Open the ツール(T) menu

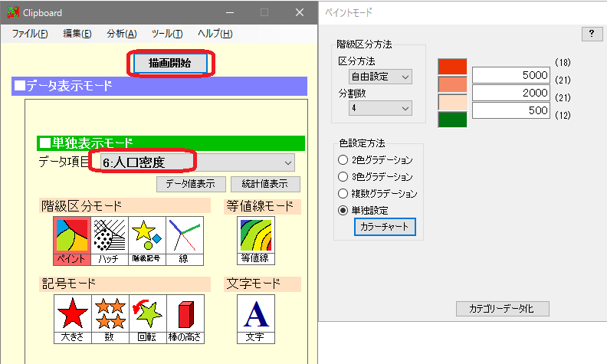(167, 34)
